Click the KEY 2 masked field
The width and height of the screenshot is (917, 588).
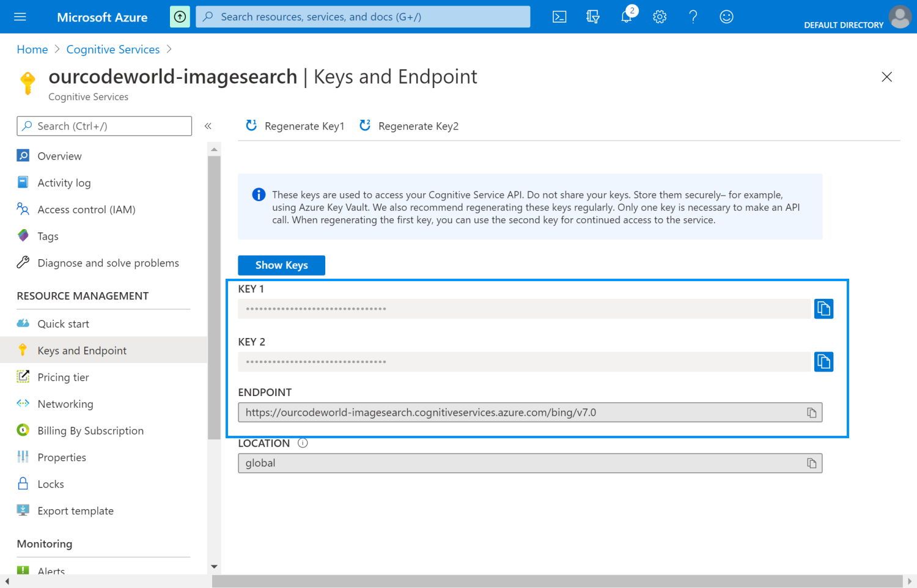525,362
